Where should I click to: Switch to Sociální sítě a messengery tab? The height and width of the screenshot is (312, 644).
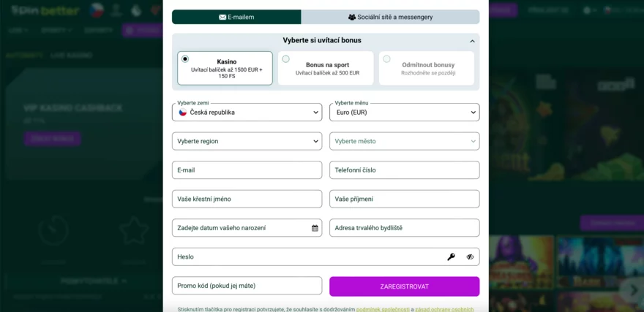tap(391, 17)
